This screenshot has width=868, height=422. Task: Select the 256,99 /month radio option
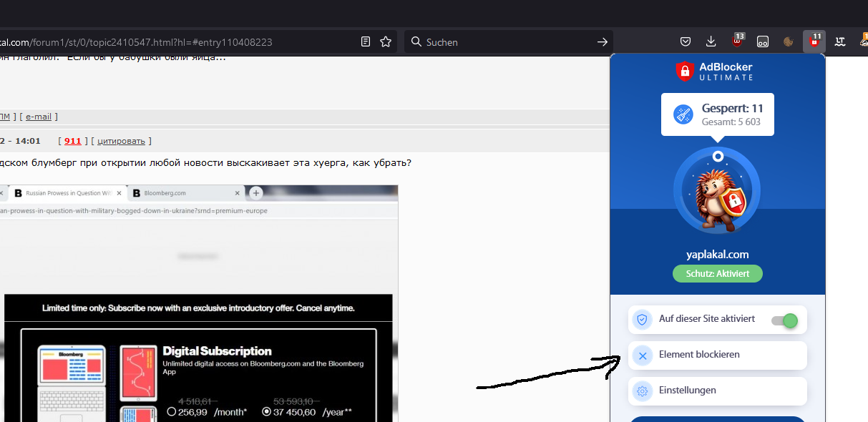[171, 412]
